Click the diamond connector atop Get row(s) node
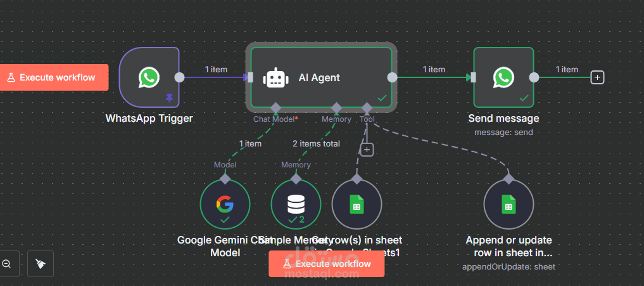 [357, 179]
